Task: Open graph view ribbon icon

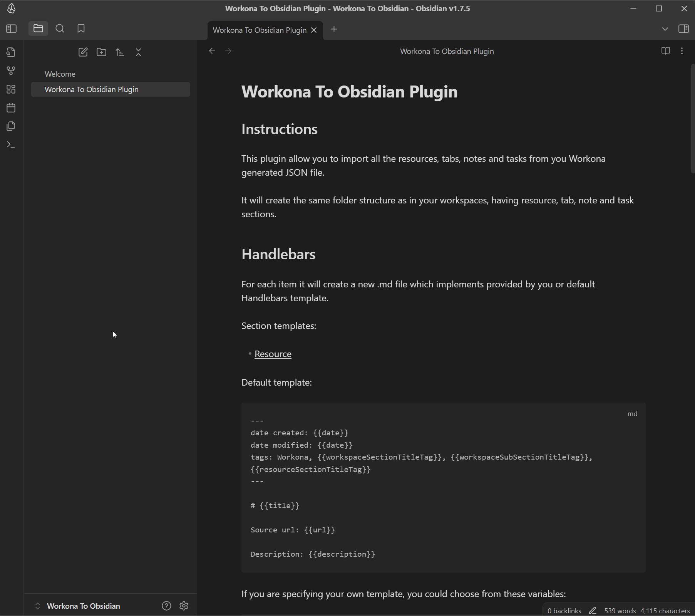Action: [x=11, y=71]
